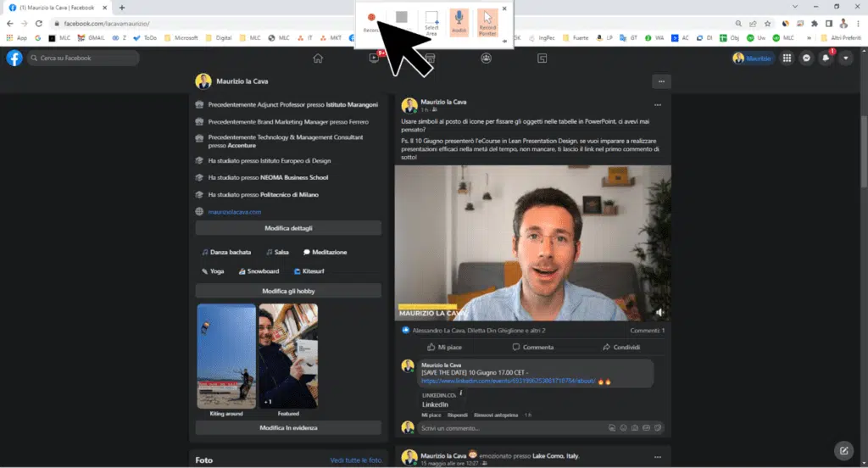Viewport: 868px width, 468px height.
Task: Toggle the recorder Audio microphone button
Action: click(459, 21)
